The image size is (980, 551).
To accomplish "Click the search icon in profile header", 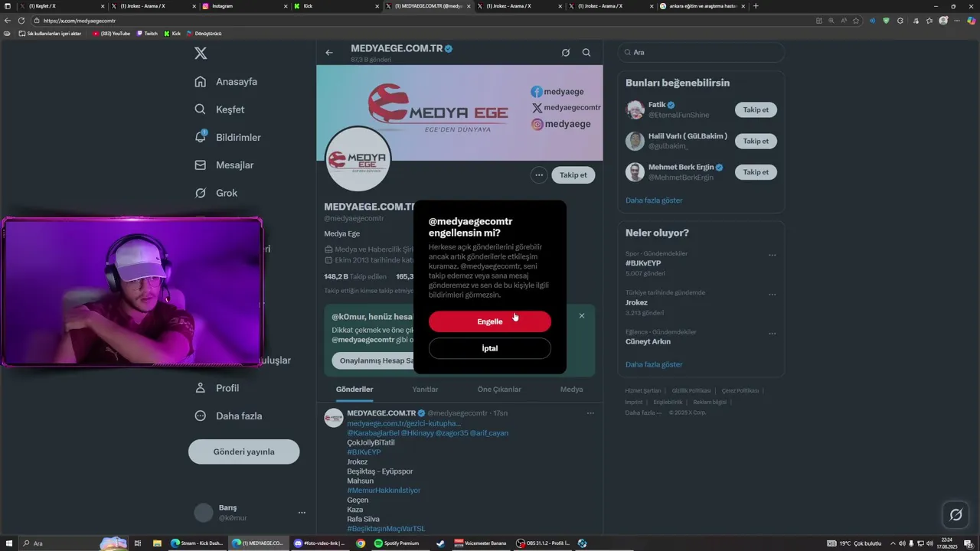I will [x=586, y=53].
